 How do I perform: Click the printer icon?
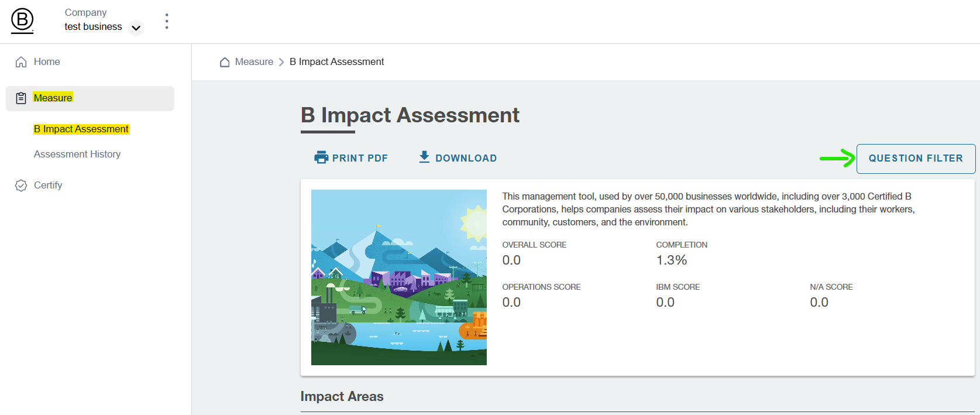click(x=321, y=157)
